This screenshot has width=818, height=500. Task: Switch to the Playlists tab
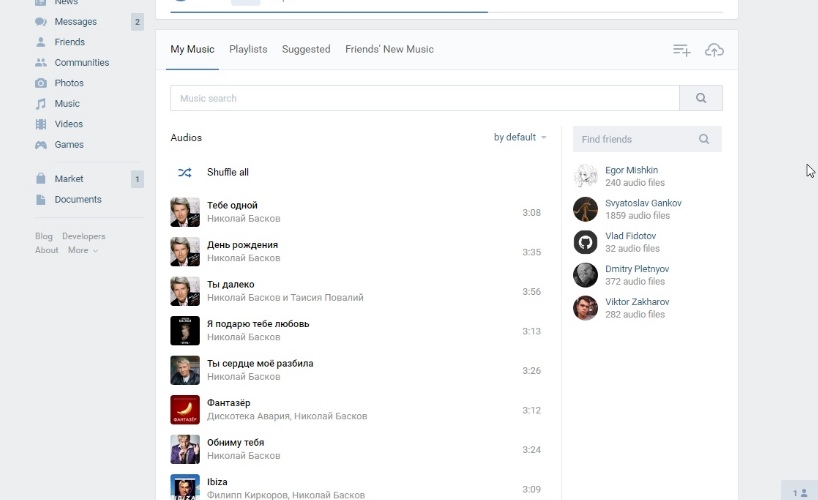coord(248,49)
